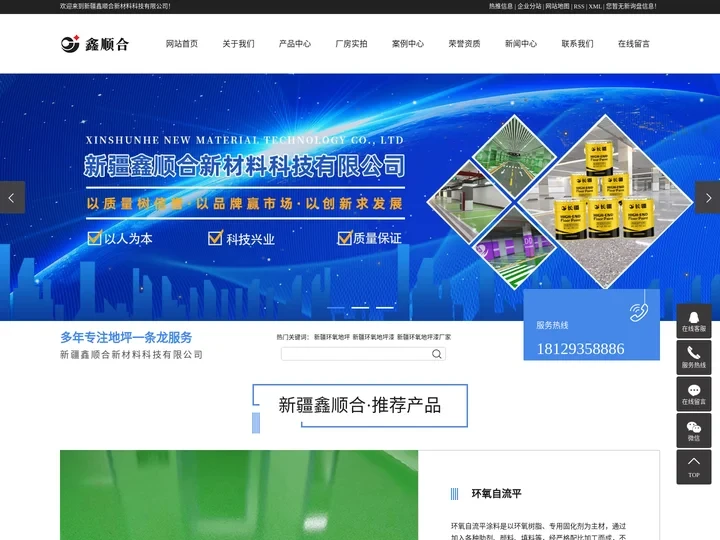
Task: Click the top-left welcome message text
Action: pyautogui.click(x=115, y=6)
